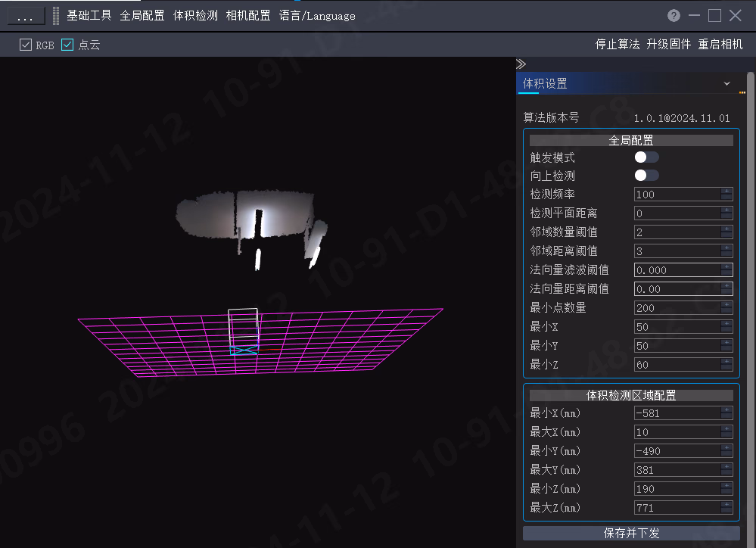756x548 pixels.
Task: Toggle the 点云 checkbox
Action: [x=67, y=45]
